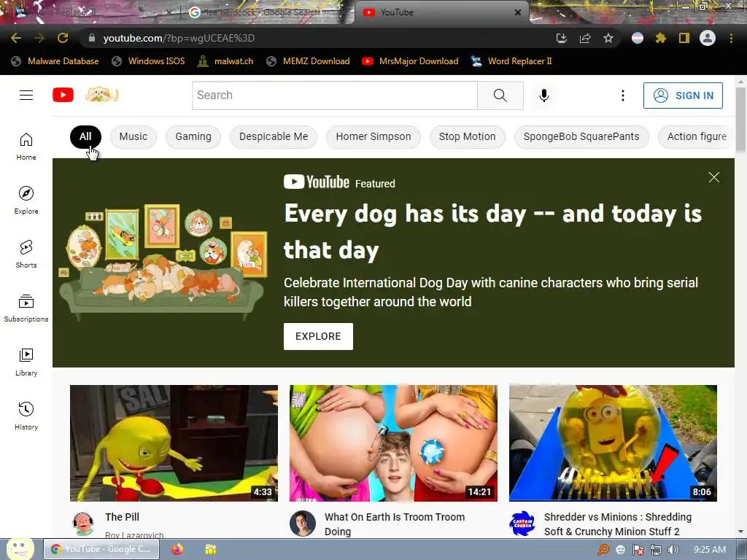
Task: Click the install app icon in address bar
Action: tap(562, 39)
